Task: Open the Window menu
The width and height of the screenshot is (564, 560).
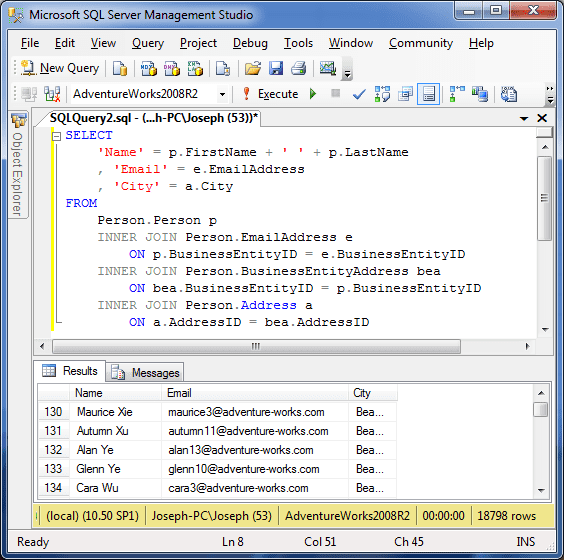Action: 351,43
